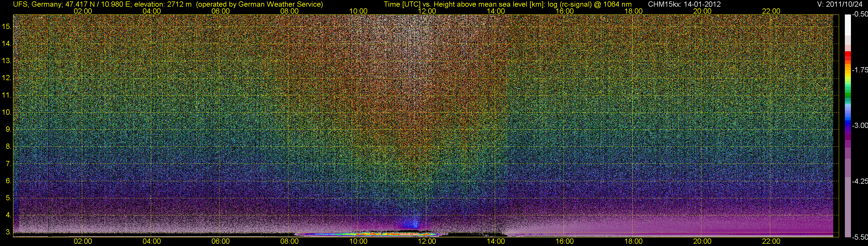Viewport: 868px width, 246px height.
Task: Click the '10:00' label on the lower time axis
Action: tap(358, 241)
